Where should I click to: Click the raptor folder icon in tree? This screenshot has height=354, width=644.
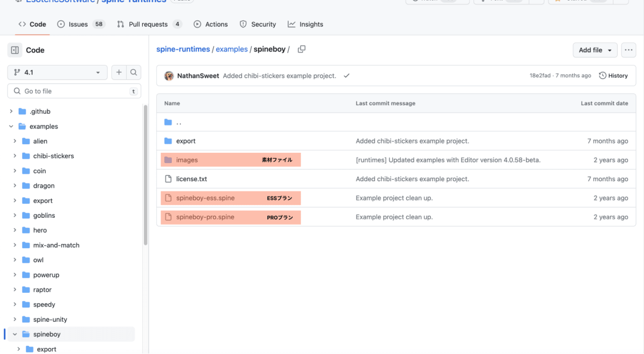click(x=26, y=290)
